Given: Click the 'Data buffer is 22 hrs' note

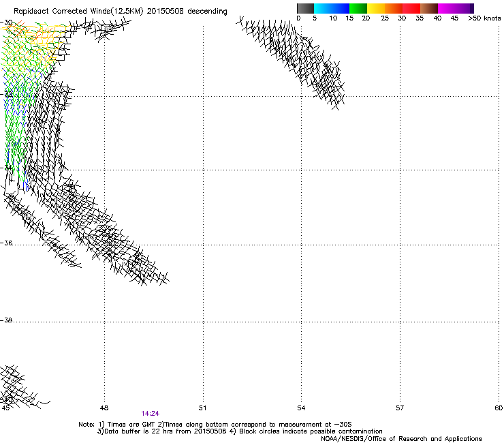Looking at the screenshot, I should pyautogui.click(x=162, y=431).
